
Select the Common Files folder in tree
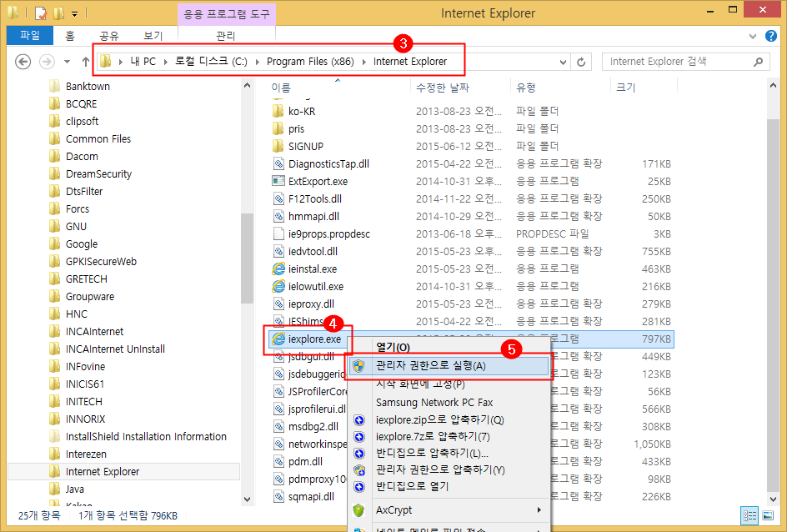click(98, 139)
